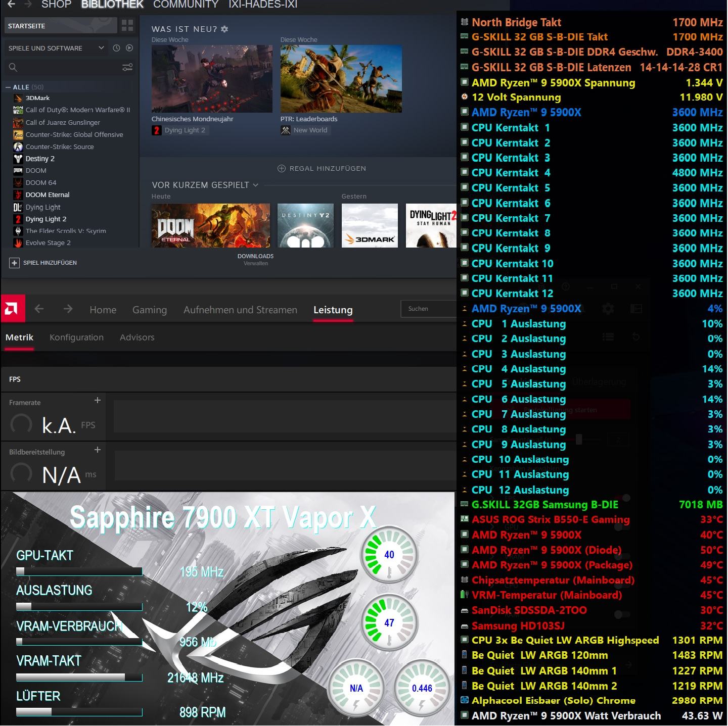Open COMMUNITY menu in Steam
The width and height of the screenshot is (728, 726).
tap(186, 5)
